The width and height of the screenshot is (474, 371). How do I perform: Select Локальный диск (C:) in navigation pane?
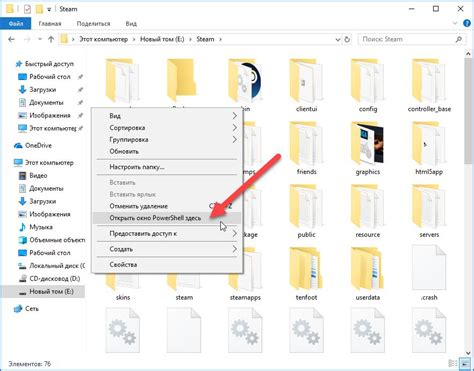click(x=57, y=266)
